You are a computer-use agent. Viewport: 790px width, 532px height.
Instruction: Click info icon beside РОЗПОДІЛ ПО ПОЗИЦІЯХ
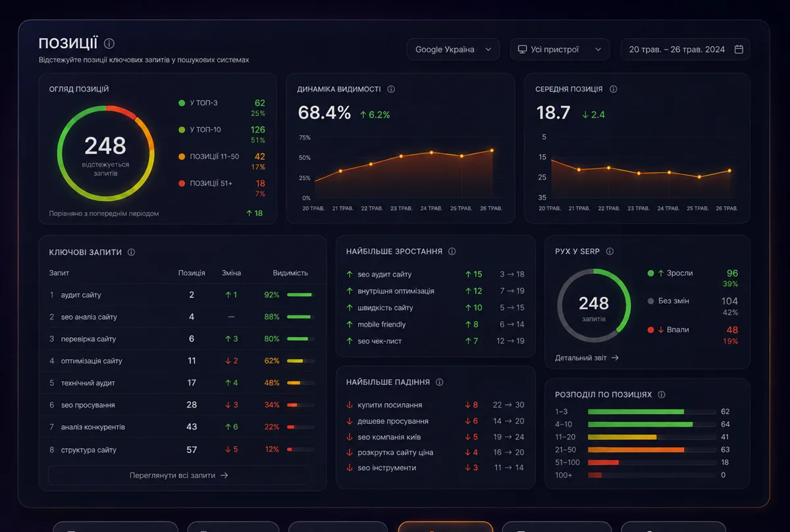[x=662, y=394]
